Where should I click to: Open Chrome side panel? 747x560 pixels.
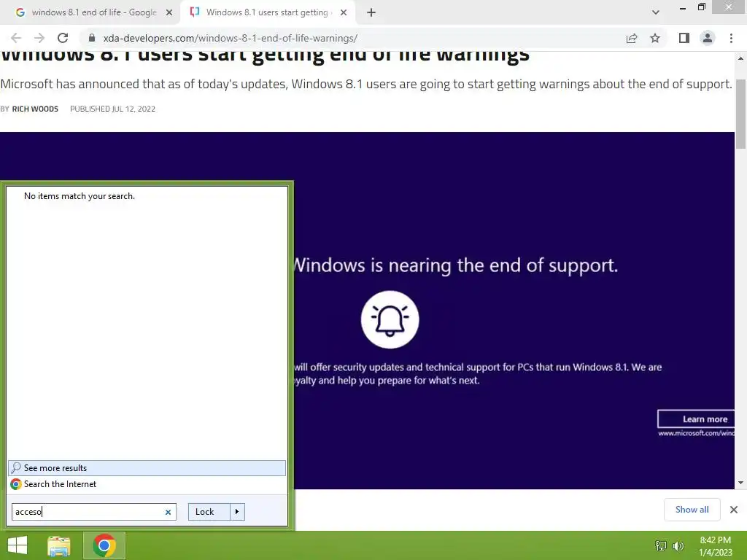684,38
